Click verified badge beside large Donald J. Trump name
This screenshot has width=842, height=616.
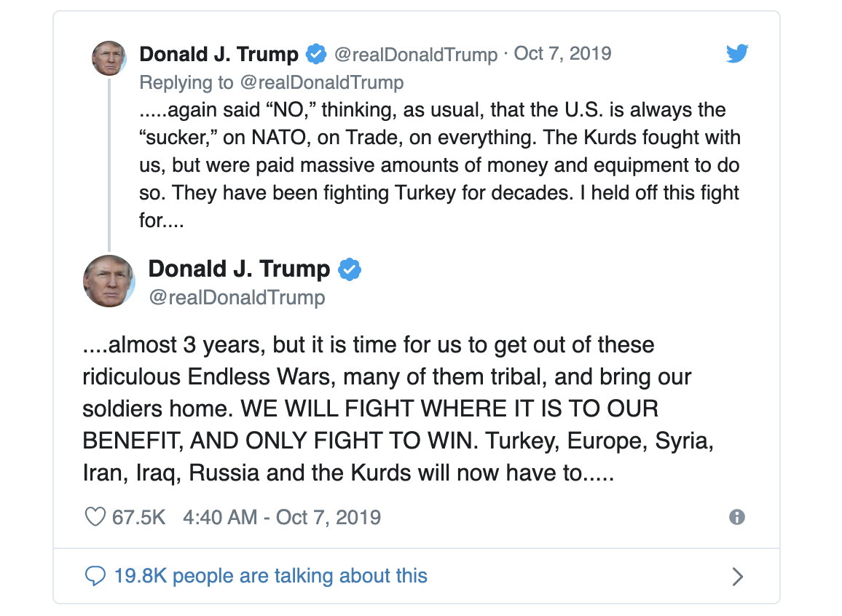click(350, 269)
